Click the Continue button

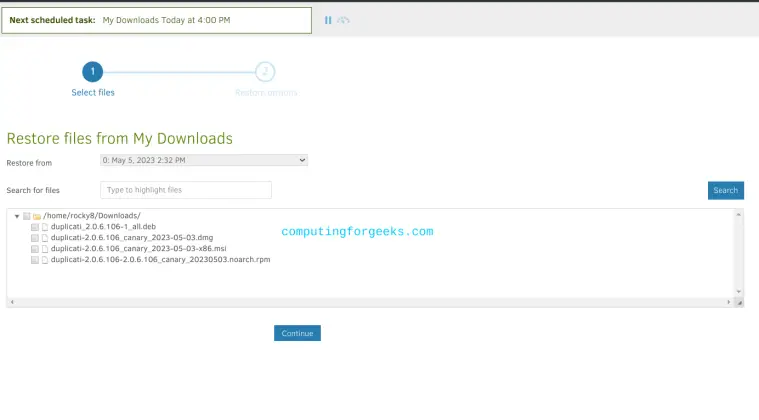tap(297, 333)
